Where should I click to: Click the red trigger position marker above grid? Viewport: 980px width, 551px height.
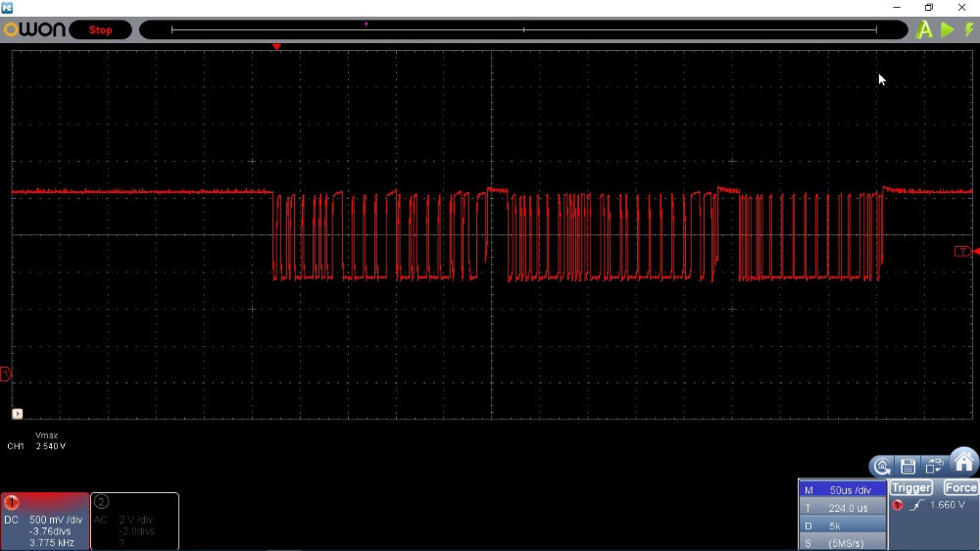point(276,47)
